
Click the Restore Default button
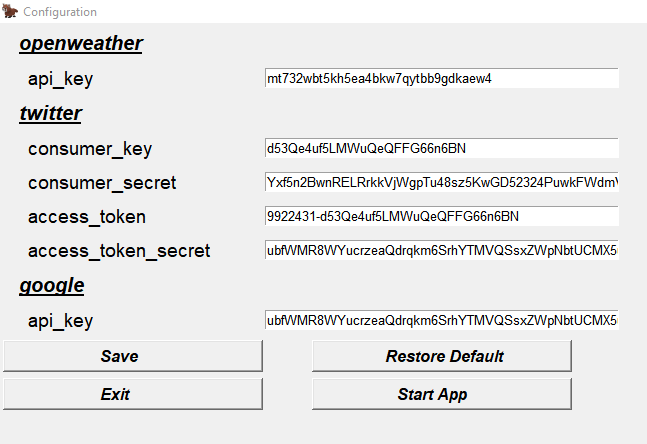pyautogui.click(x=442, y=356)
